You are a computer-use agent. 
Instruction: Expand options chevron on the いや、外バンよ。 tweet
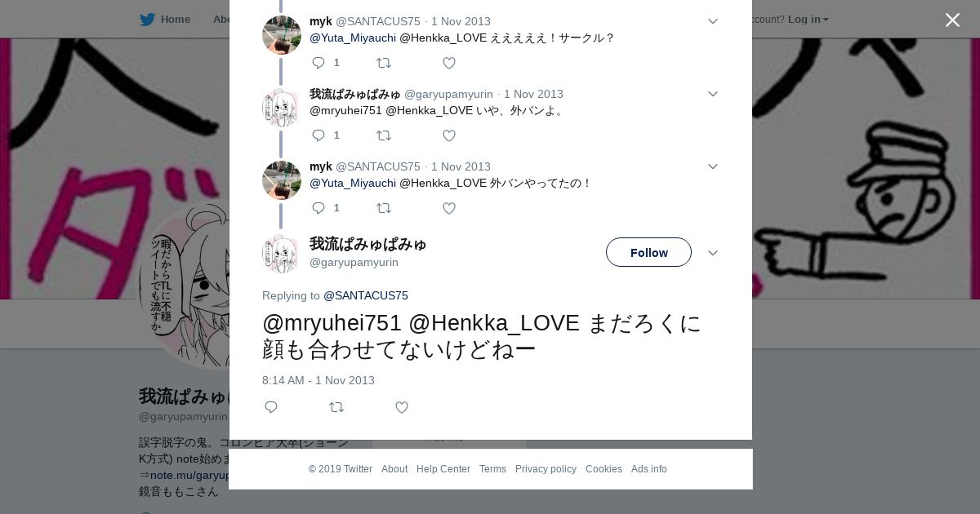tap(712, 94)
